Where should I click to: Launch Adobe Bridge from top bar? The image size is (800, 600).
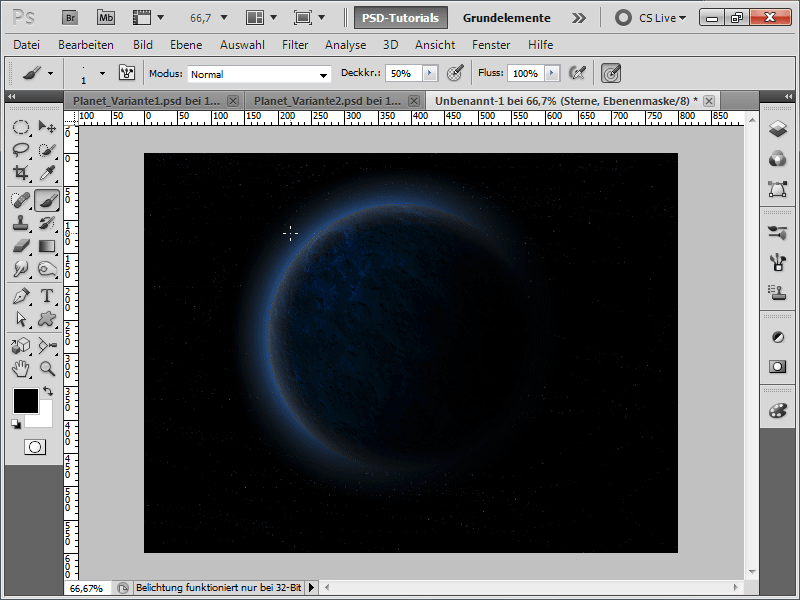pos(70,18)
